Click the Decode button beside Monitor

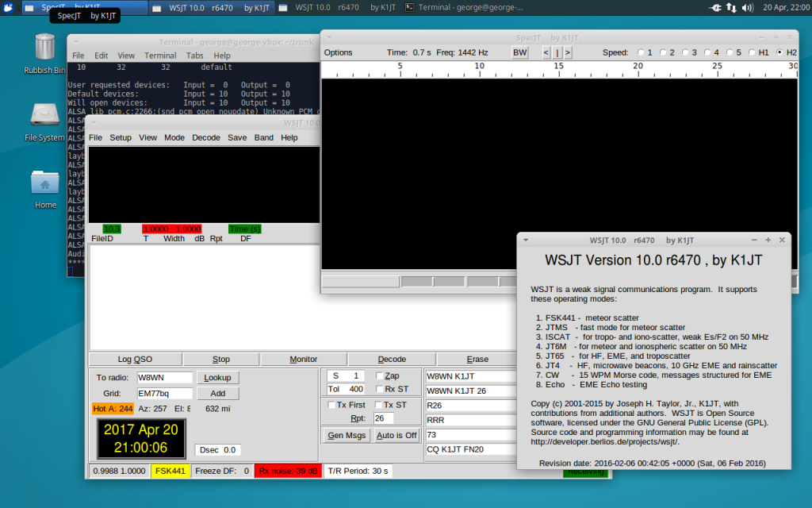392,360
